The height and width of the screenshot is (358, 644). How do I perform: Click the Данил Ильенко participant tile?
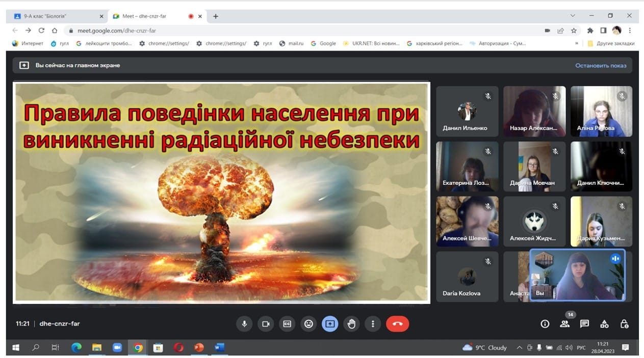coord(467,111)
